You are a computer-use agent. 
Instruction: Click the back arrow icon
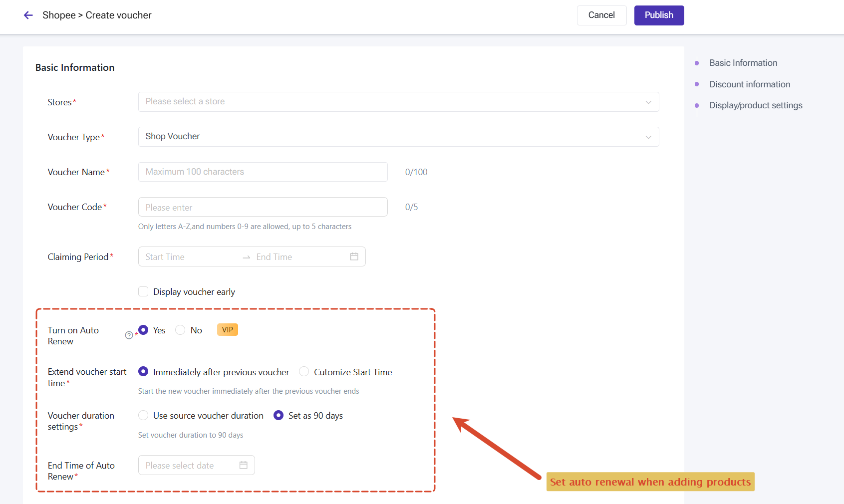28,15
